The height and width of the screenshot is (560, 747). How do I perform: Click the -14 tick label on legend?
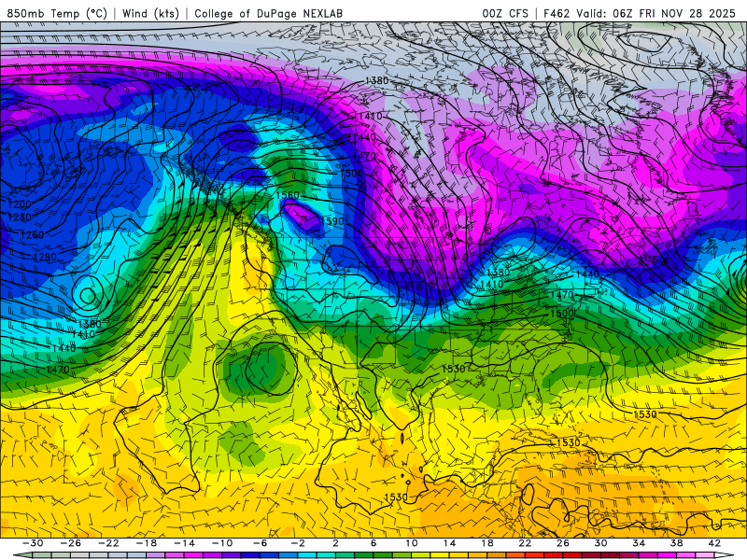pyautogui.click(x=184, y=543)
